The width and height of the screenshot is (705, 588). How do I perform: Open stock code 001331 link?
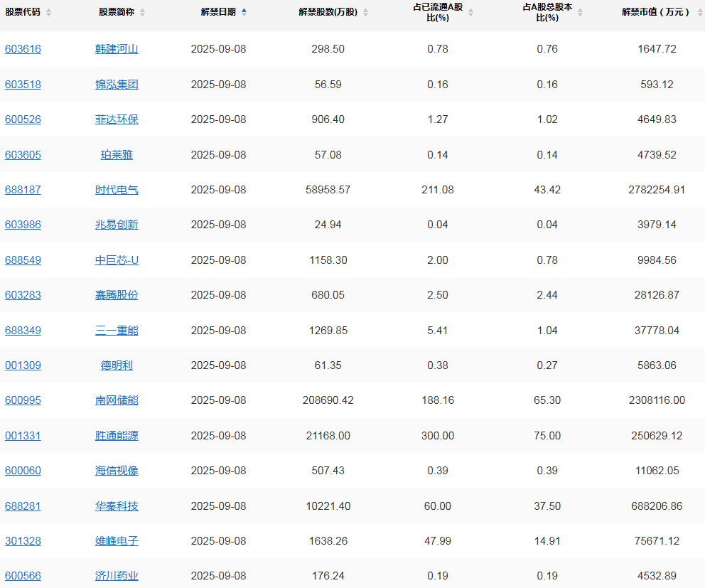pos(23,436)
